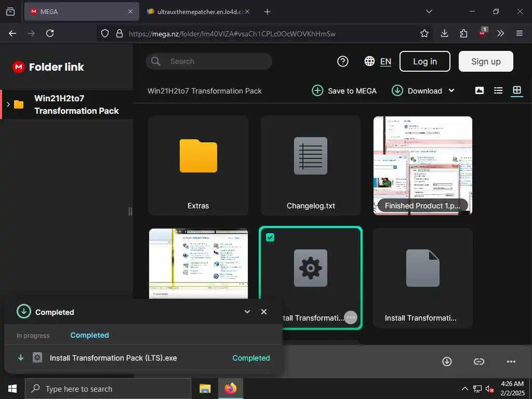This screenshot has height=399, width=532.
Task: Click the Sign up button
Action: pyautogui.click(x=486, y=61)
